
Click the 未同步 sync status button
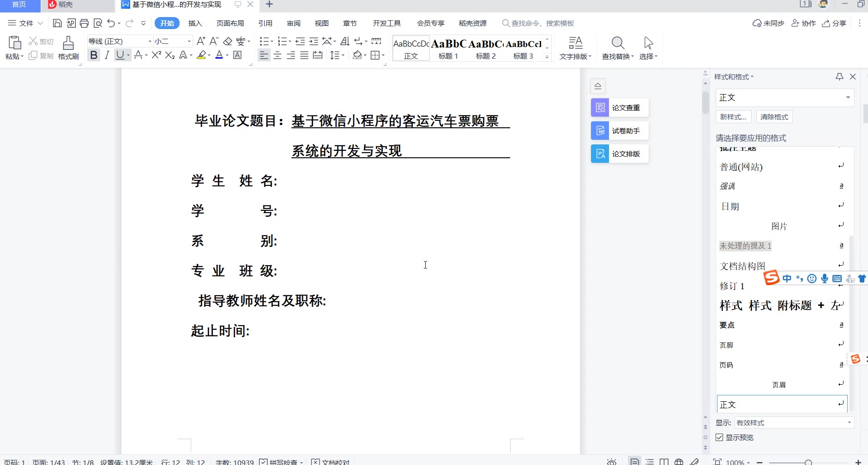[x=768, y=23]
